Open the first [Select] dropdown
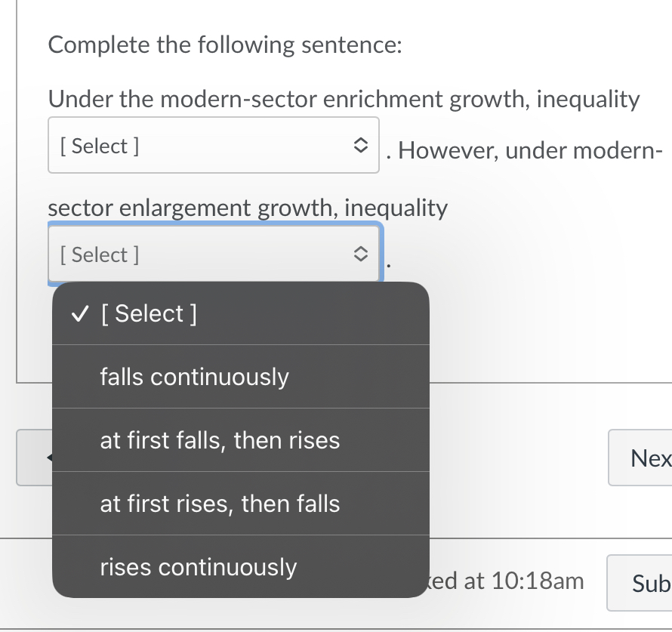The height and width of the screenshot is (632, 672). pyautogui.click(x=214, y=145)
